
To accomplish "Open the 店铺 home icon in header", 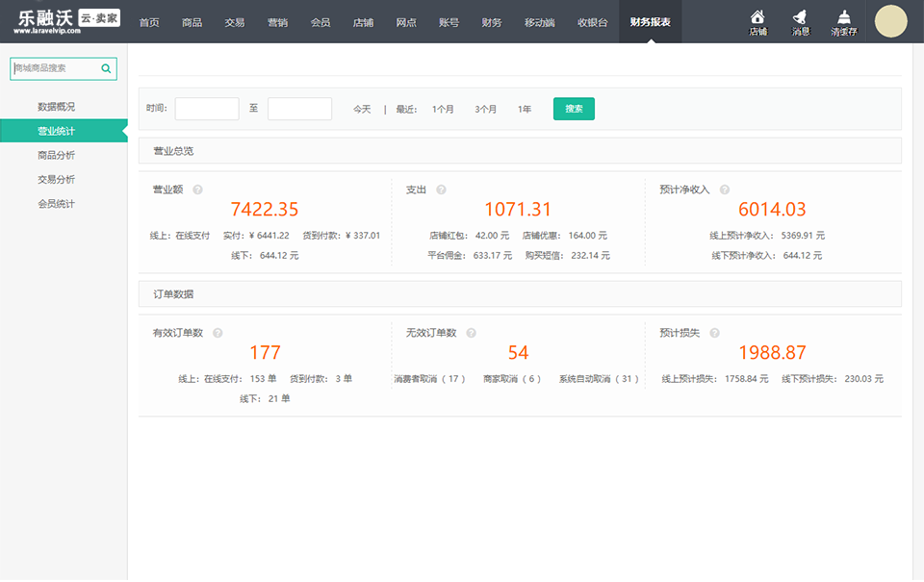I will (x=757, y=22).
